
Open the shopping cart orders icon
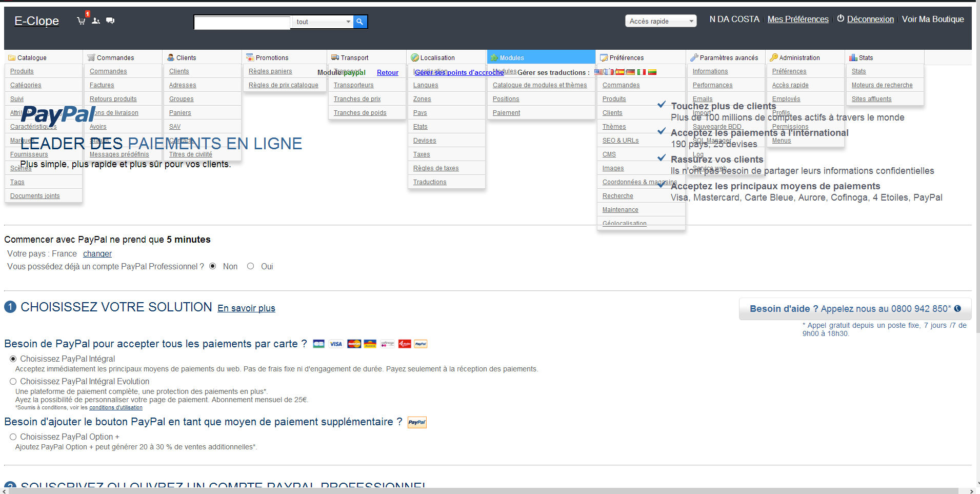[x=81, y=21]
